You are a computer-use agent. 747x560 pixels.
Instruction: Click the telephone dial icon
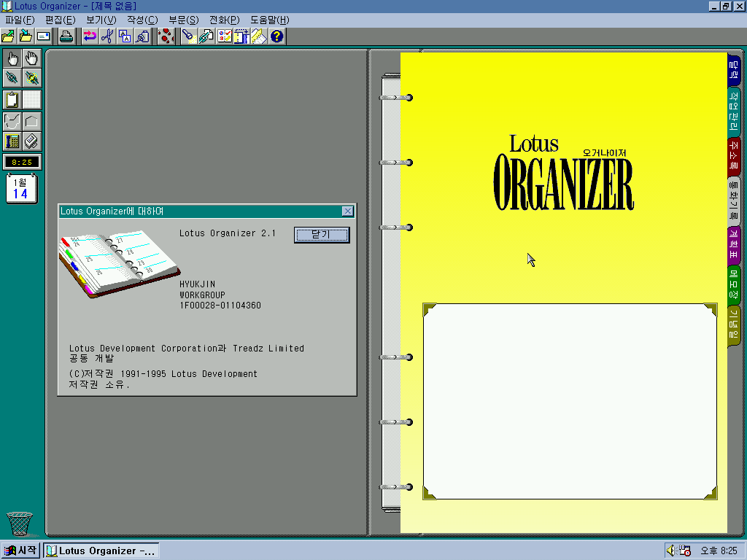click(12, 141)
